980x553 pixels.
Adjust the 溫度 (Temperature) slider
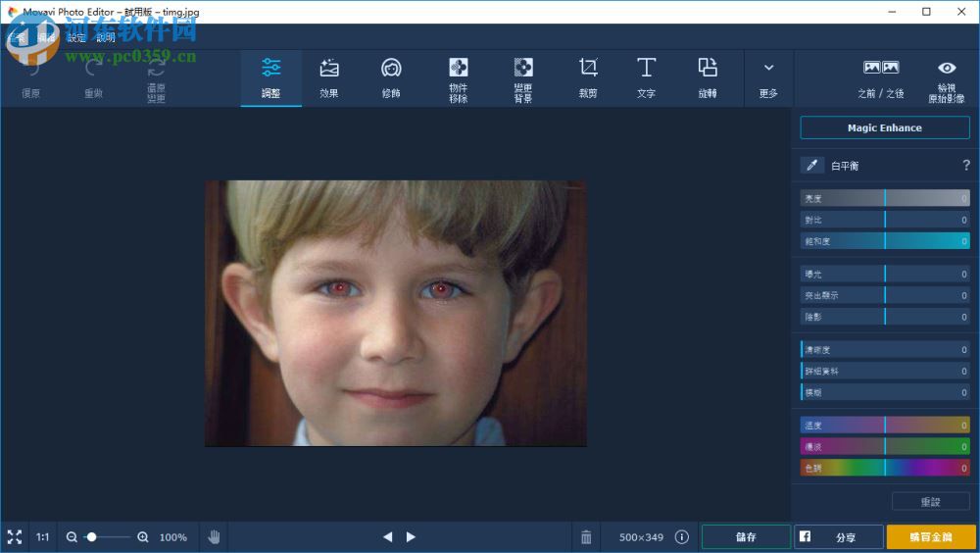tap(884, 426)
